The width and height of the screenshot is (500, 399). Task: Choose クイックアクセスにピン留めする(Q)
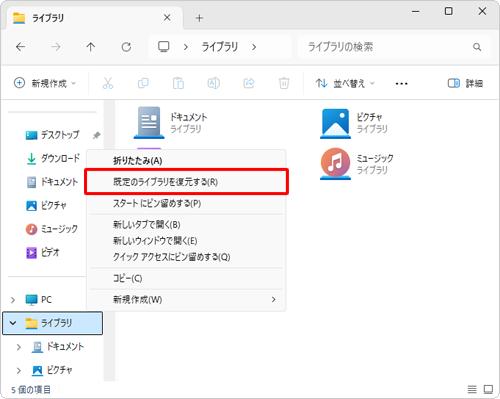click(186, 257)
